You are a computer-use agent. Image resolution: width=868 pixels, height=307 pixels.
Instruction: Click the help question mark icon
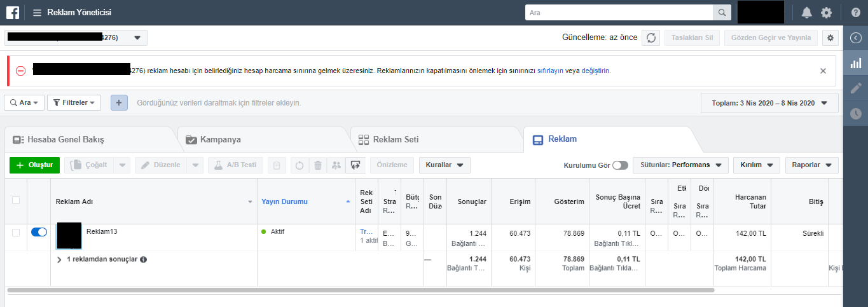pyautogui.click(x=855, y=13)
